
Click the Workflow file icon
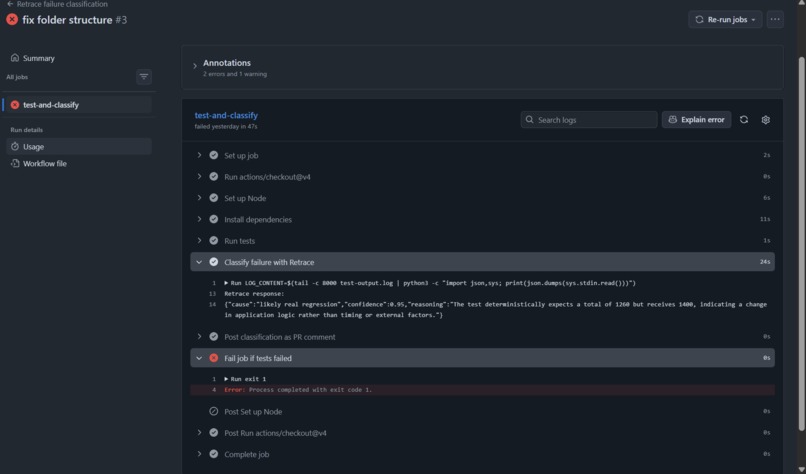(x=15, y=163)
